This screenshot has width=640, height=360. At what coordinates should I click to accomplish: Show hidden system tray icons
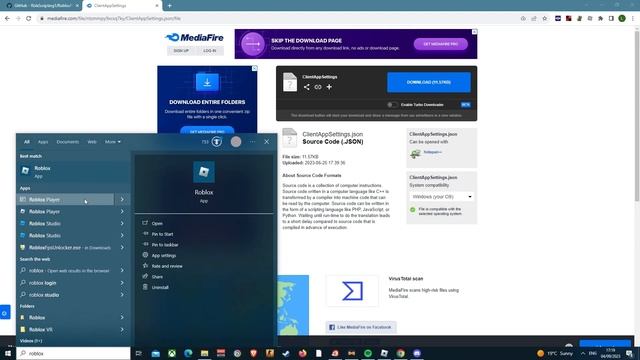coord(582,353)
